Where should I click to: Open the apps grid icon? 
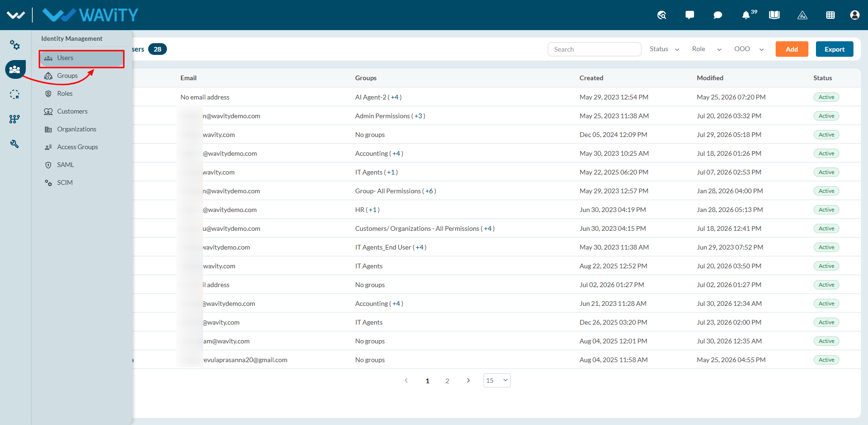830,15
